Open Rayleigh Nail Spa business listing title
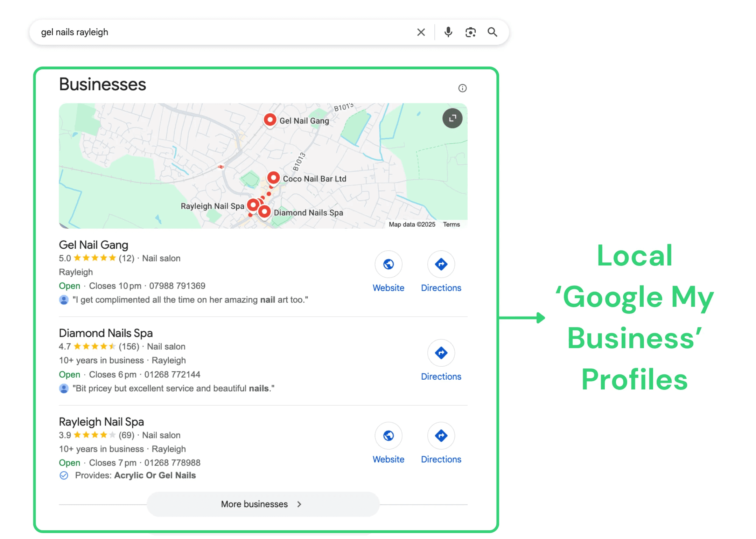Screen dimensions: 756x539 pos(101,422)
